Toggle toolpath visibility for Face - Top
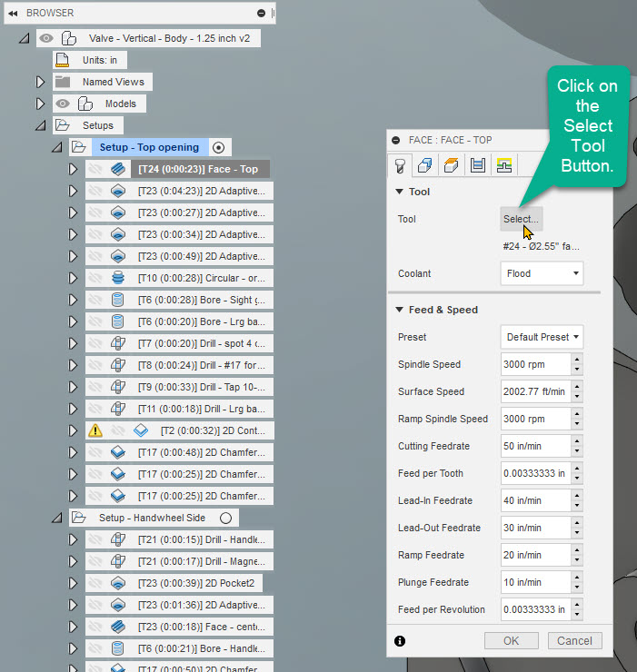This screenshot has height=672, width=637. 95,169
